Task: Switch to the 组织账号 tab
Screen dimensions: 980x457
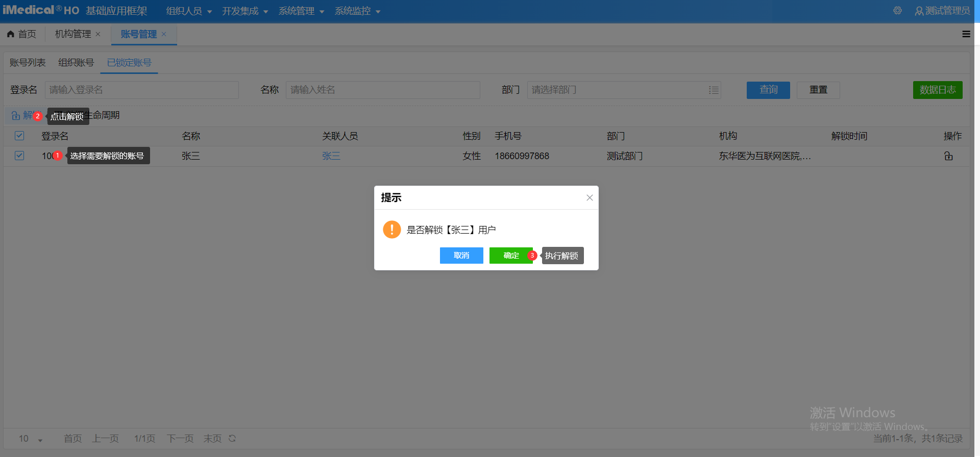Action: pyautogui.click(x=76, y=63)
